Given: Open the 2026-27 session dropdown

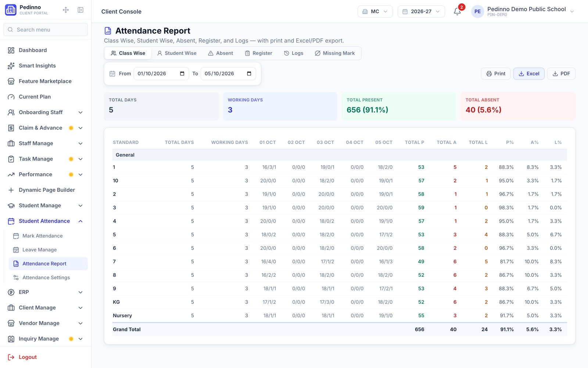Looking at the screenshot, I should [421, 11].
